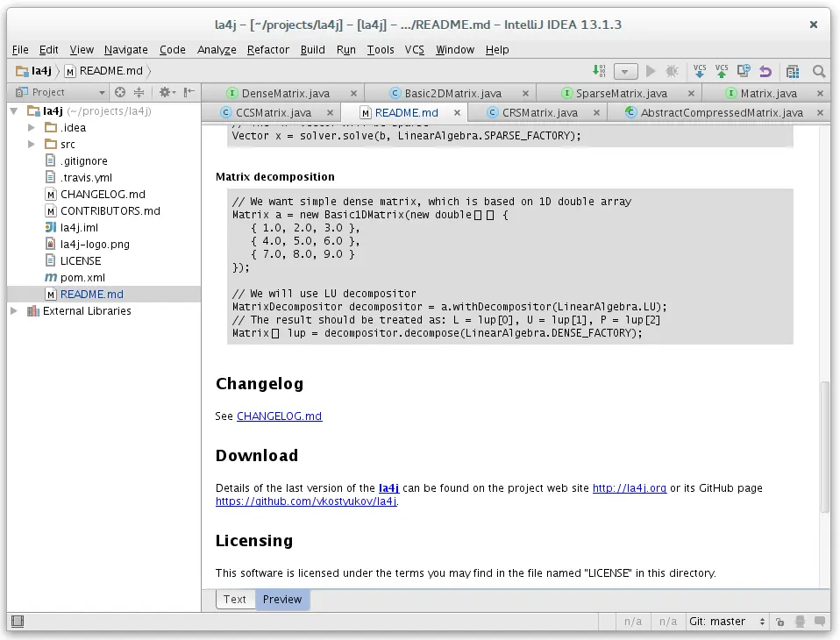The width and height of the screenshot is (840, 640).
Task: Commit changes via the VCS up-arrow icon
Action: (721, 70)
